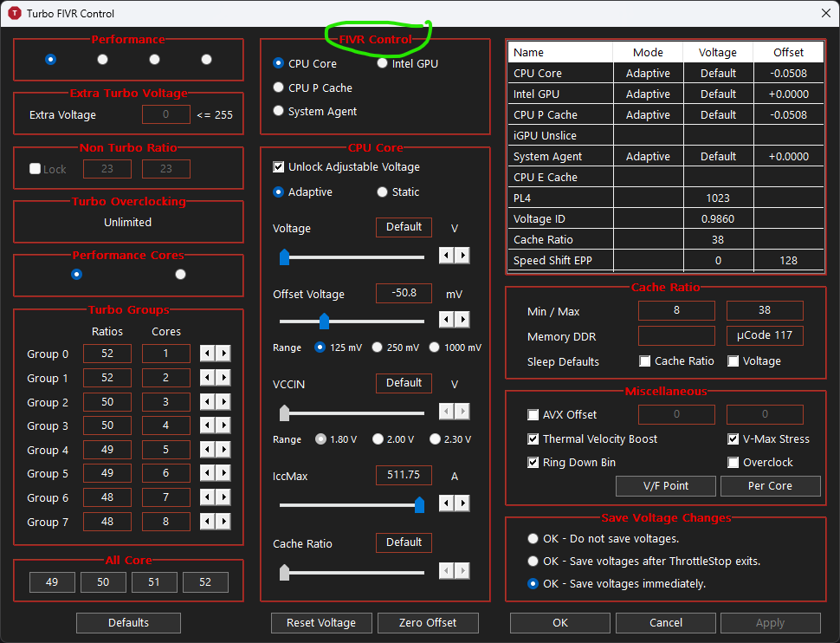Click the Offset Voltage slider thumb
Image resolution: width=840 pixels, height=643 pixels.
pyautogui.click(x=324, y=321)
